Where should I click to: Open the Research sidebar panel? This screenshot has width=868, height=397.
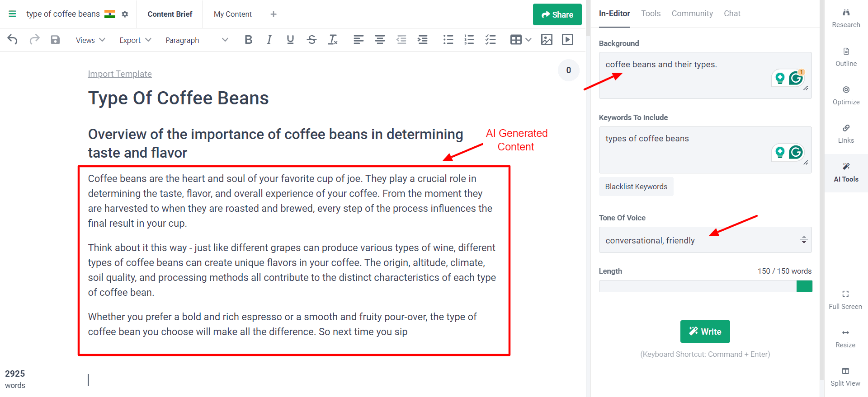coord(846,18)
